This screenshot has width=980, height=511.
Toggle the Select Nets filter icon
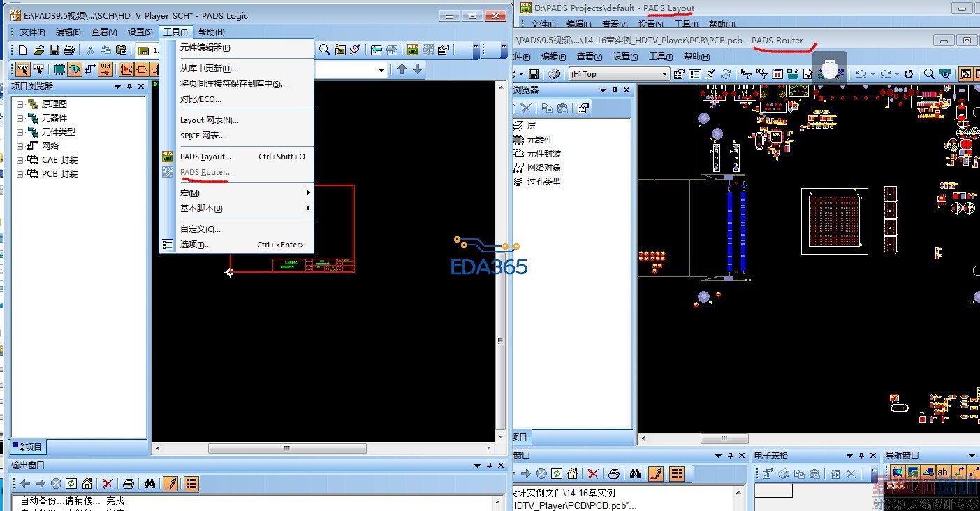[90, 69]
